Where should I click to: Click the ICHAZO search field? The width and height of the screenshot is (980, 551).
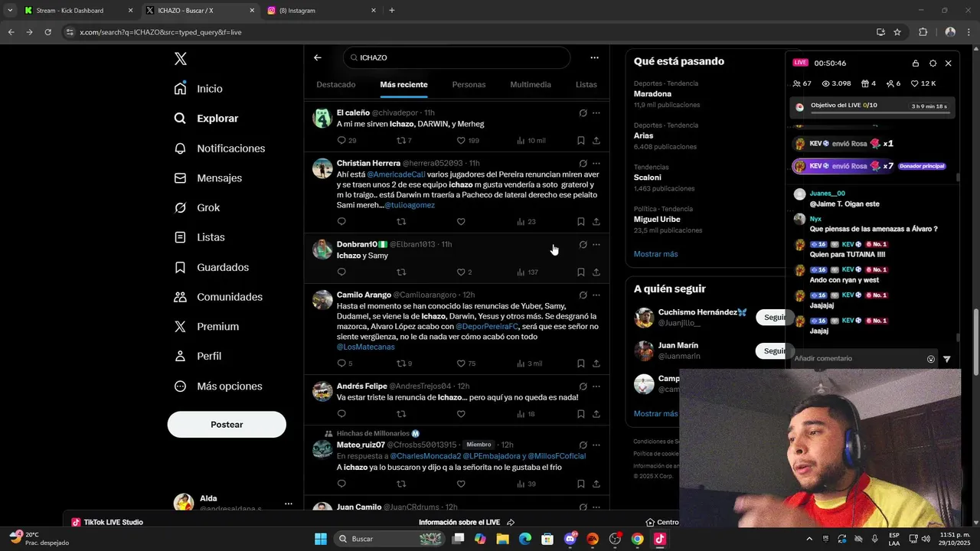click(457, 57)
